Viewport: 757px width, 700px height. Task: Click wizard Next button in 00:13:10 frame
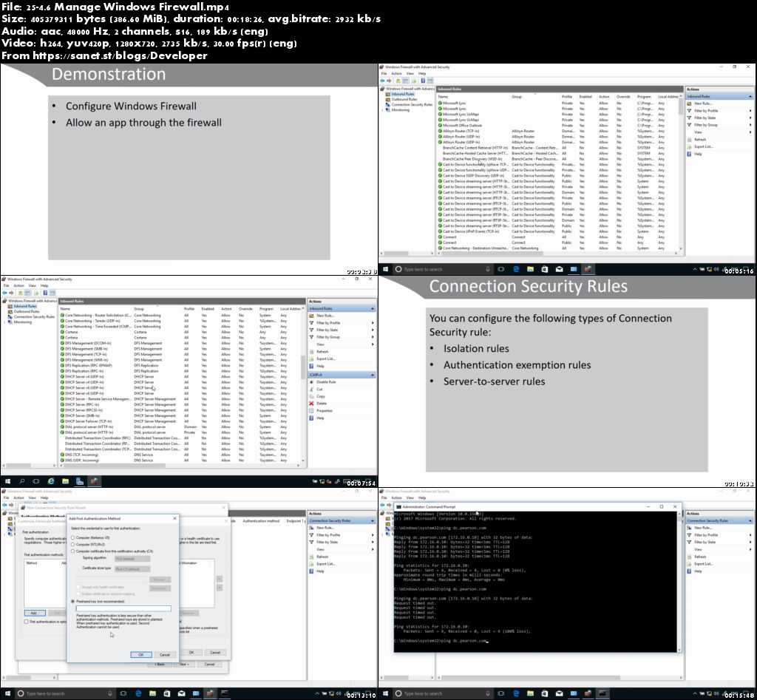(x=184, y=665)
